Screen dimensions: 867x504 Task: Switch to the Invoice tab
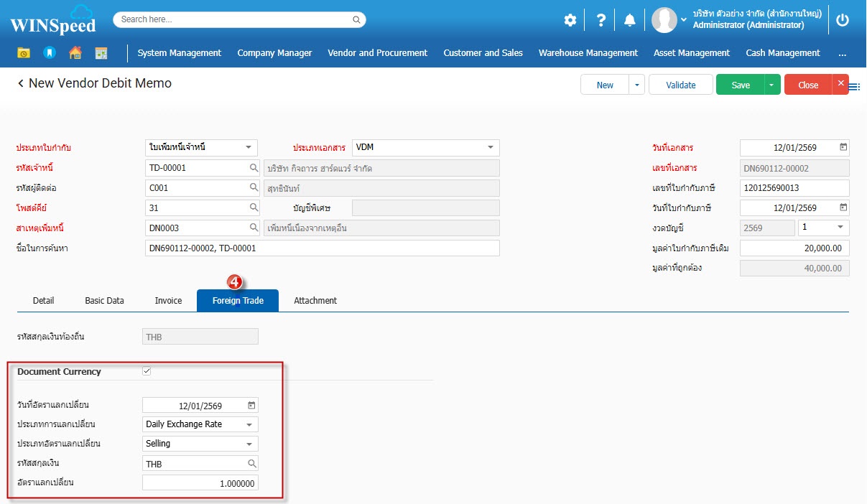coord(168,300)
